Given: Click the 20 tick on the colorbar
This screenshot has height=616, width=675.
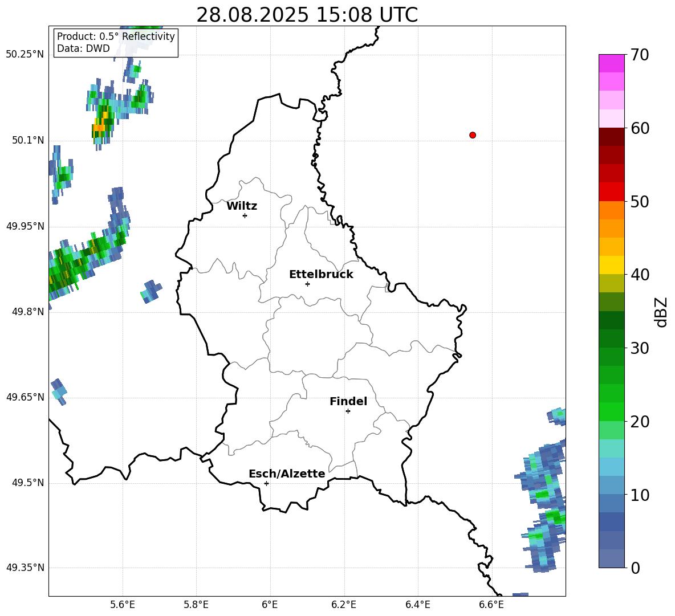Looking at the screenshot, I should (x=639, y=422).
